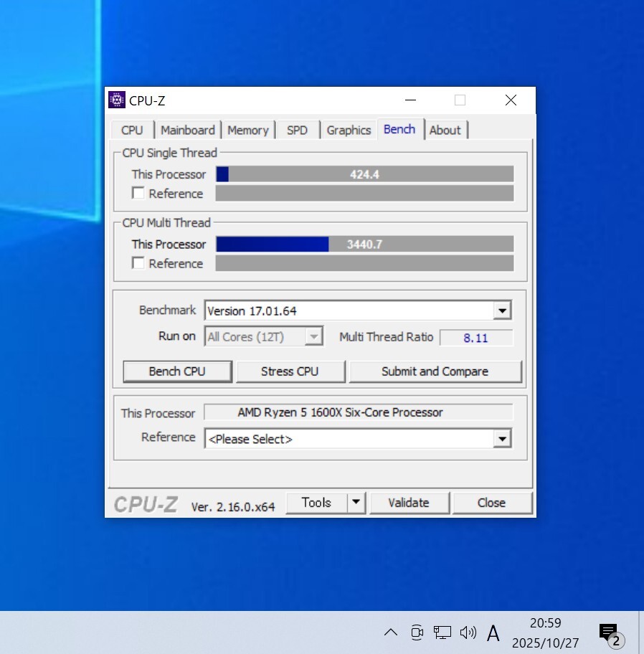
Task: Expand the Tools dropdown arrow
Action: pos(356,503)
